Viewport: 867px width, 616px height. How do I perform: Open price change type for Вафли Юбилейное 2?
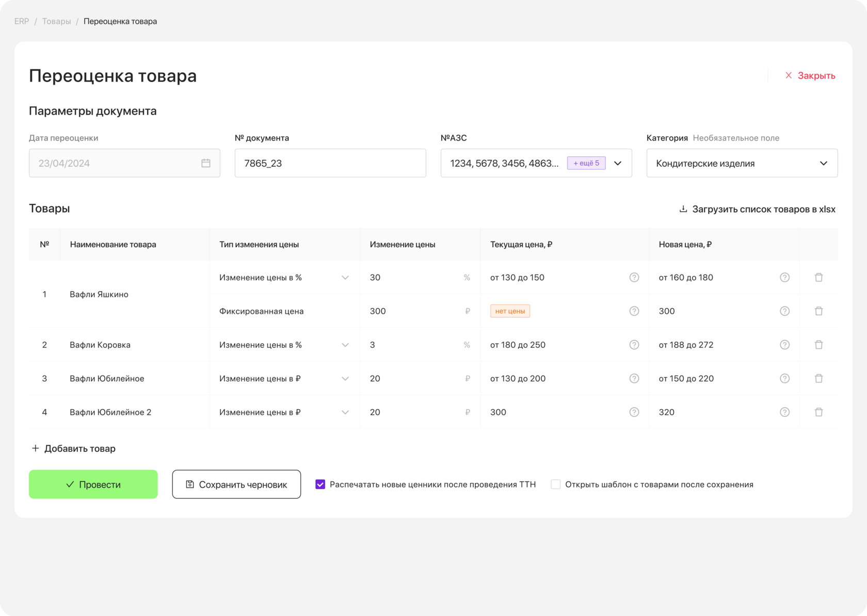(x=345, y=412)
